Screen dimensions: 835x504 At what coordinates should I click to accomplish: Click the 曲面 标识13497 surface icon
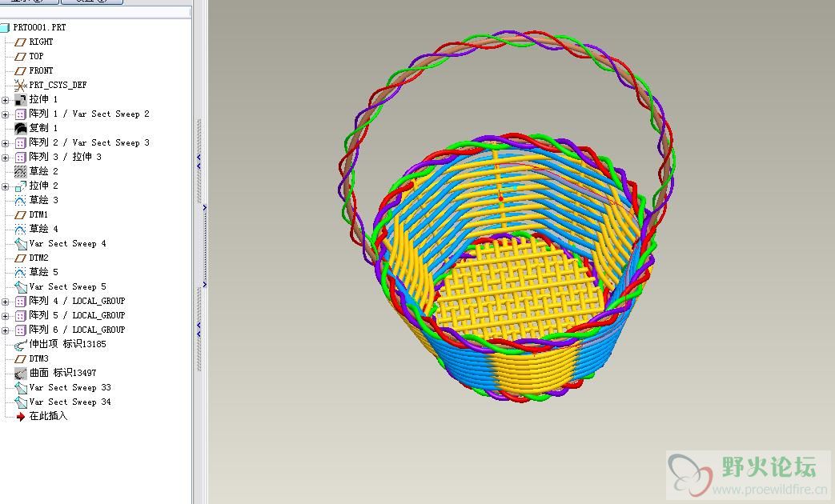pos(20,373)
